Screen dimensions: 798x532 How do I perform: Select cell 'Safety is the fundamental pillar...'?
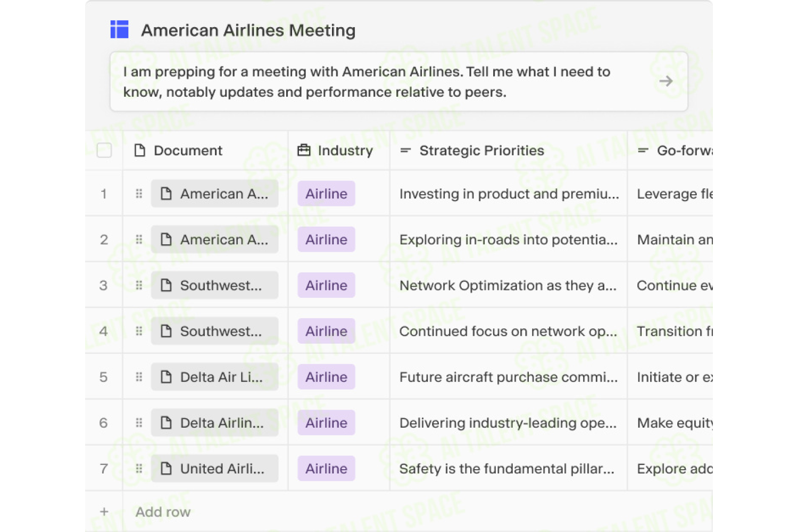pos(509,468)
